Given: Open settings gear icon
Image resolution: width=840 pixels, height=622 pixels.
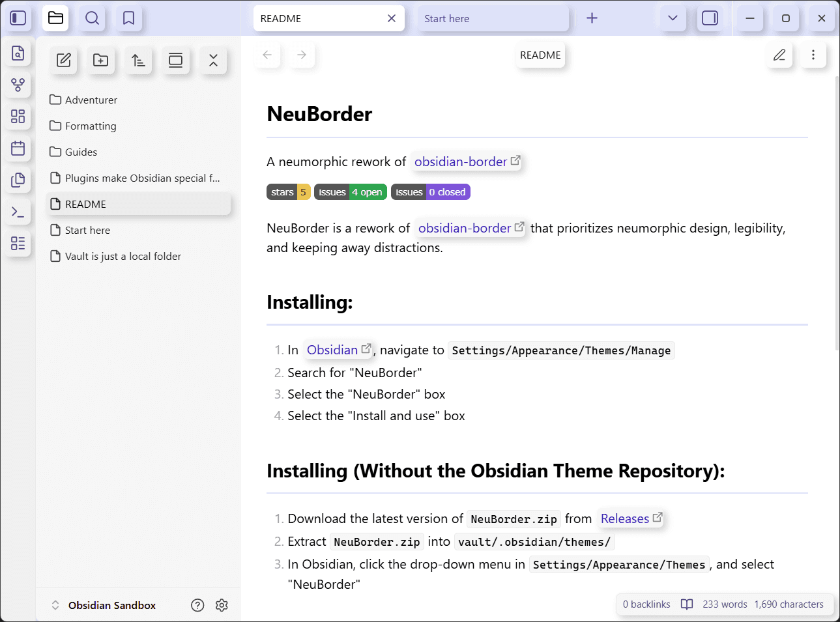Looking at the screenshot, I should (x=222, y=605).
